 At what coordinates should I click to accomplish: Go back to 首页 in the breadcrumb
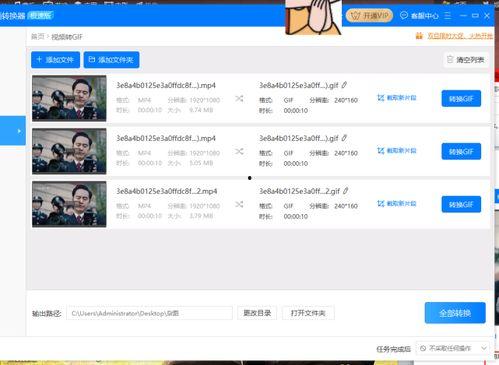click(x=38, y=36)
